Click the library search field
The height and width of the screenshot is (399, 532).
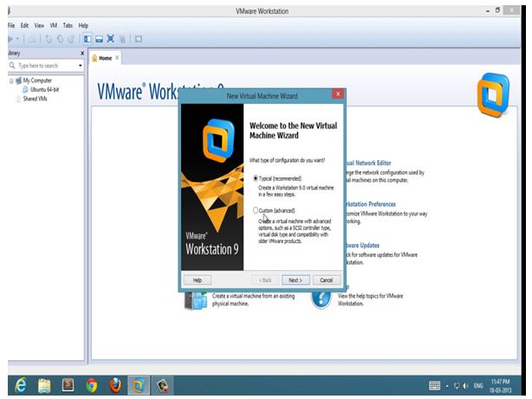46,66
